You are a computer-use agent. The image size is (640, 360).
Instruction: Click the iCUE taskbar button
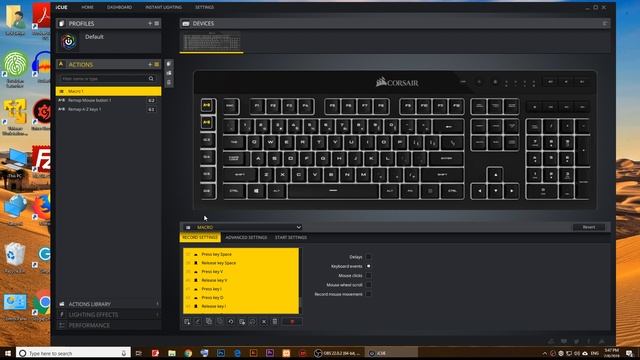[x=392, y=353]
